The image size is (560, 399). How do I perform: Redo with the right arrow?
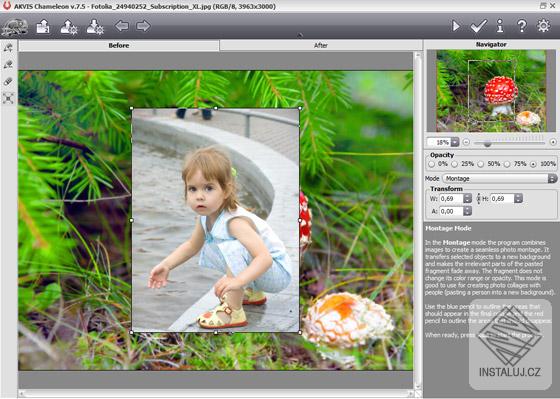(143, 26)
